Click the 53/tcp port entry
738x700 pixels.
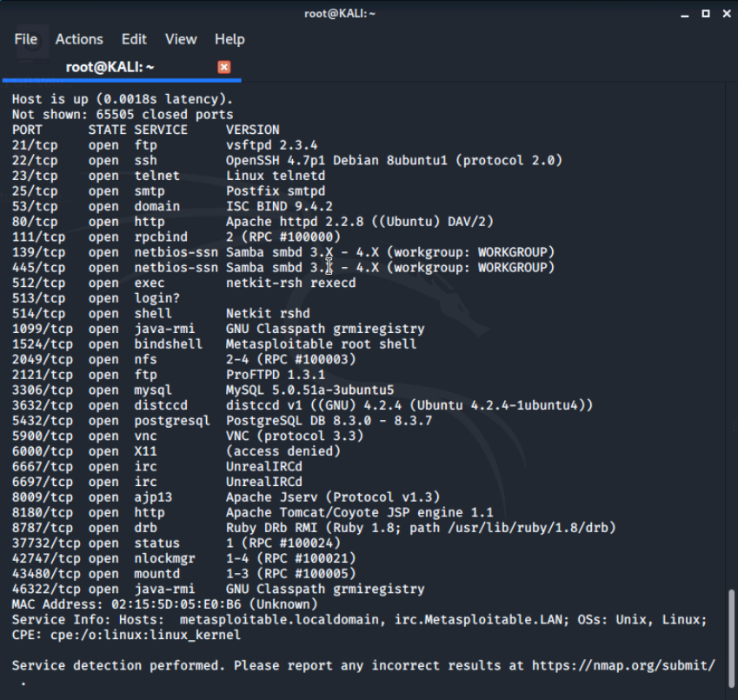point(35,207)
